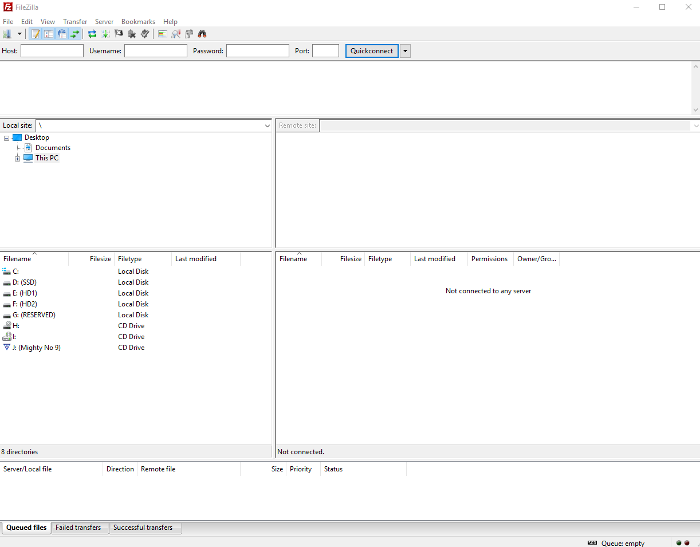Click the Username input field
This screenshot has width=700, height=547.
point(155,51)
